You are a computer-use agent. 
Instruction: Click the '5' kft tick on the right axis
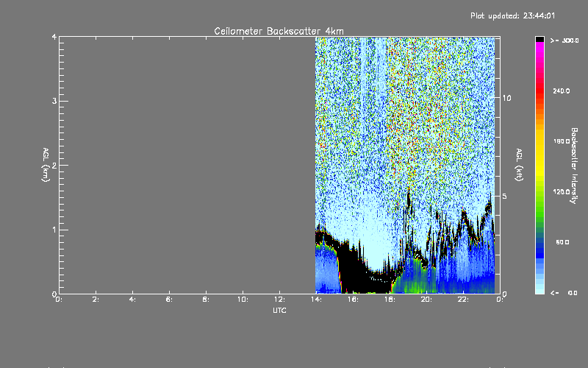[505, 197]
